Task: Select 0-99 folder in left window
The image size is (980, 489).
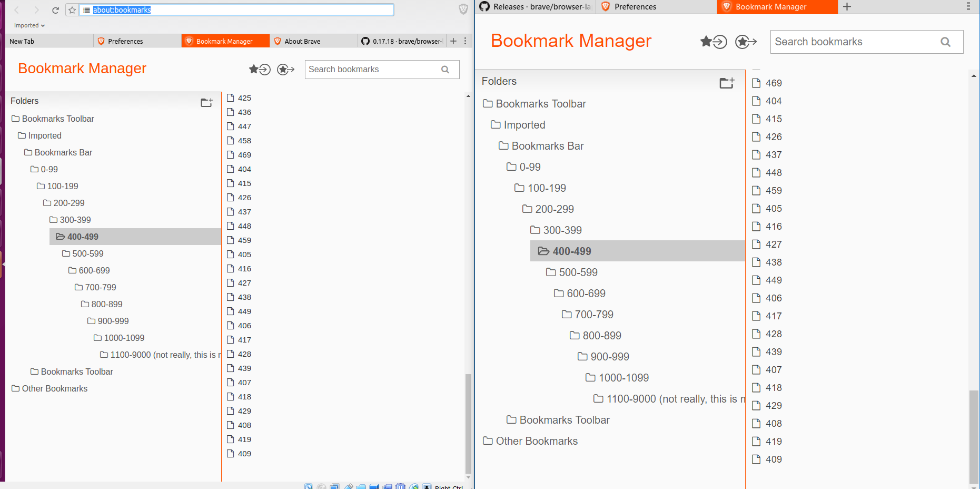Action: (x=44, y=169)
